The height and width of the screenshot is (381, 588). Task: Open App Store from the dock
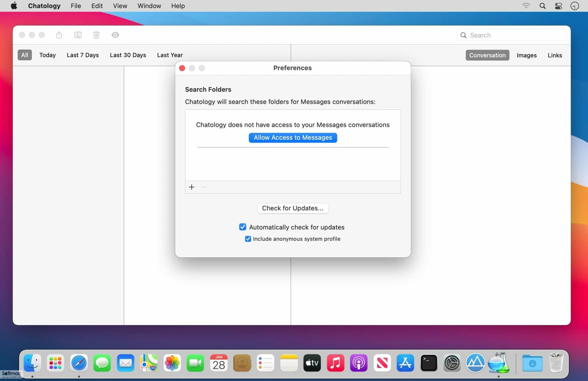click(x=405, y=363)
